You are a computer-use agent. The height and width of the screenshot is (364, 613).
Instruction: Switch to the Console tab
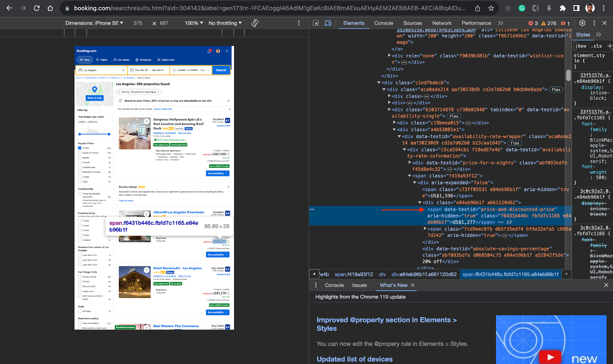(x=384, y=23)
